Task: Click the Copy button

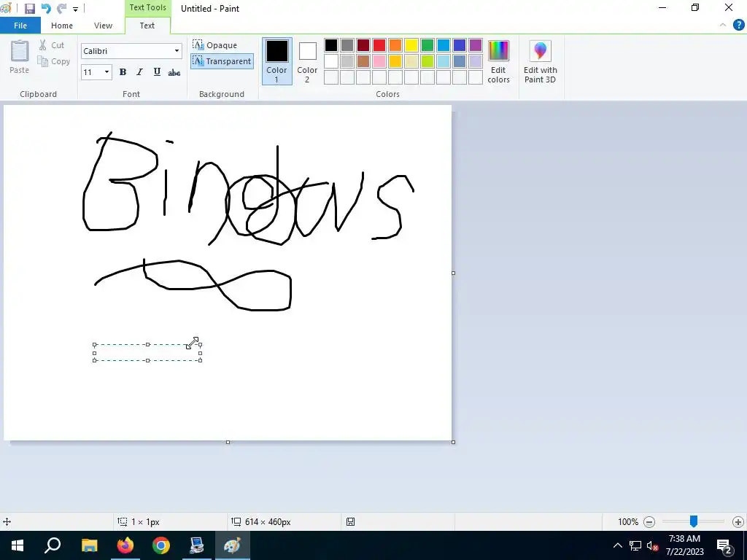Action: 54,61
